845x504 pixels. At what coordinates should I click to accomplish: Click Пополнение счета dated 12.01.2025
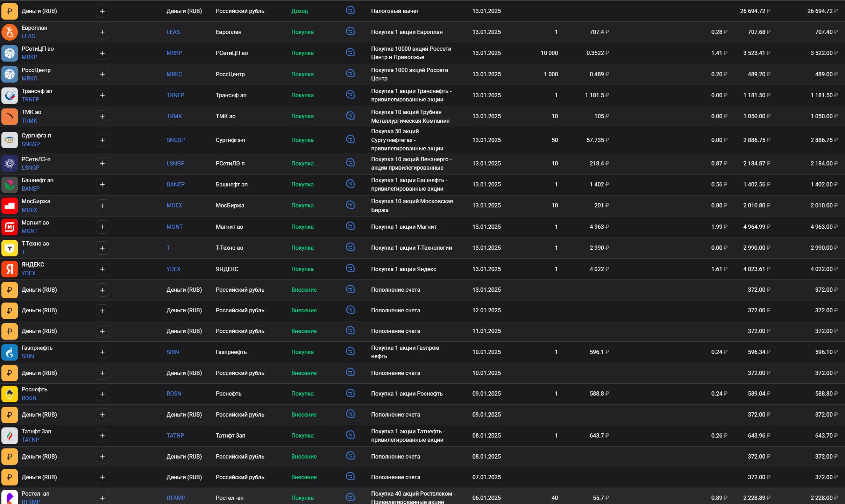(396, 310)
